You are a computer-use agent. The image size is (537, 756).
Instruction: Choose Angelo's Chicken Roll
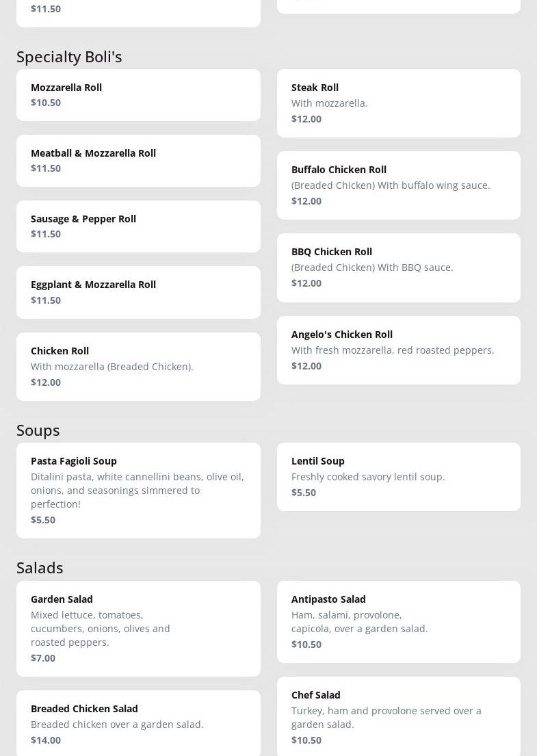pos(398,350)
